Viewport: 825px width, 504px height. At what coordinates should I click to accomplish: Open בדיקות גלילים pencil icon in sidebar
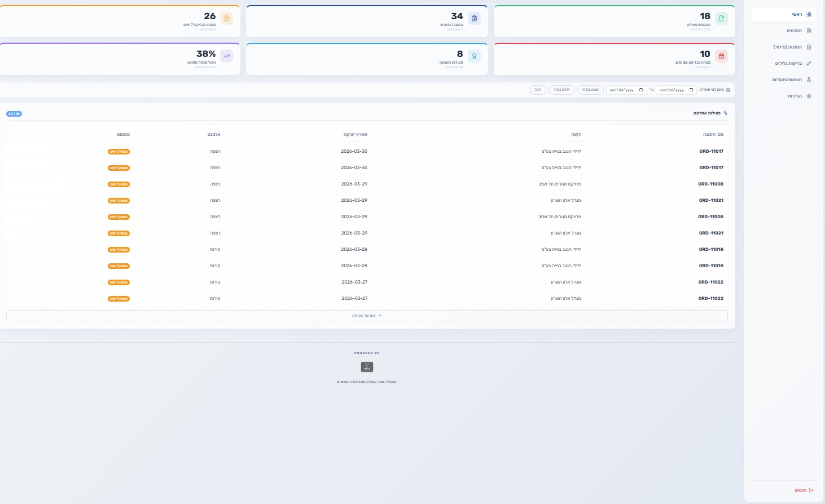point(809,64)
